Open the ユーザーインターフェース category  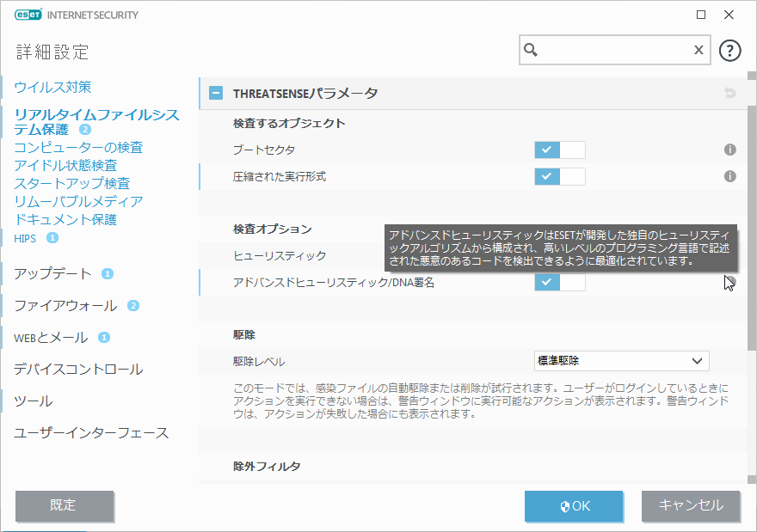coord(91,433)
